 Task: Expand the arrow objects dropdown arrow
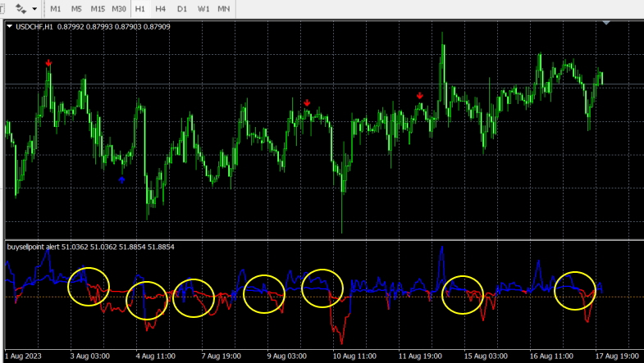pyautogui.click(x=34, y=9)
